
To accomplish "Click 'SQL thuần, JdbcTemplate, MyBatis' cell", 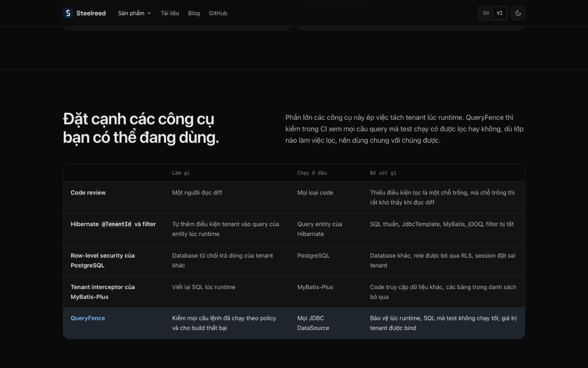I will click(442, 224).
